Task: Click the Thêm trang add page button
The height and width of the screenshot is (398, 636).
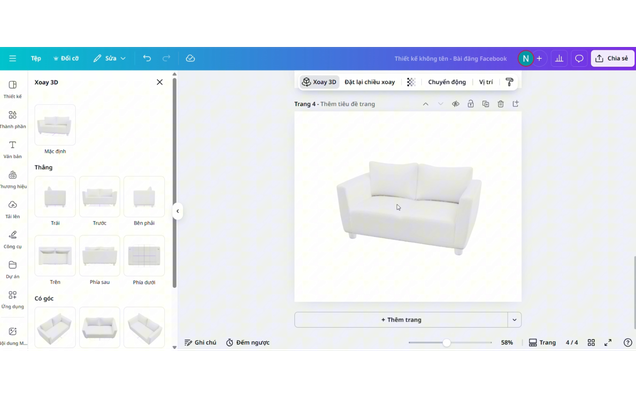Action: [x=401, y=320]
